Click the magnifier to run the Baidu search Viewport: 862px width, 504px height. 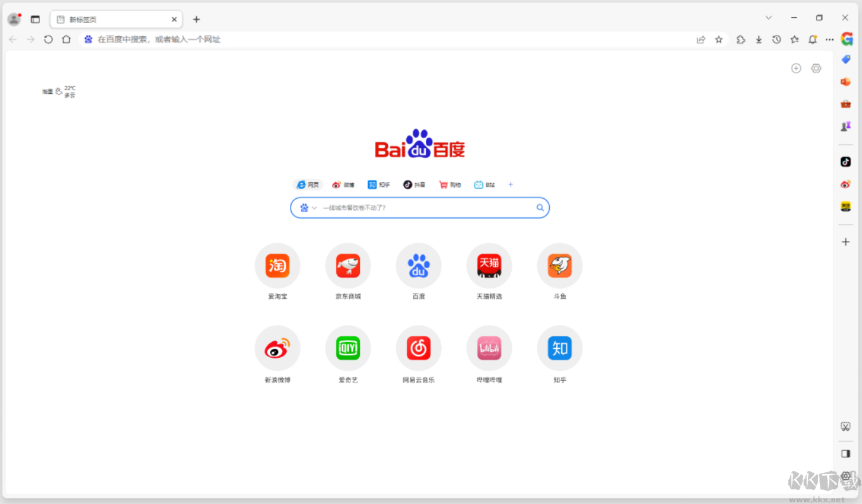pos(539,207)
